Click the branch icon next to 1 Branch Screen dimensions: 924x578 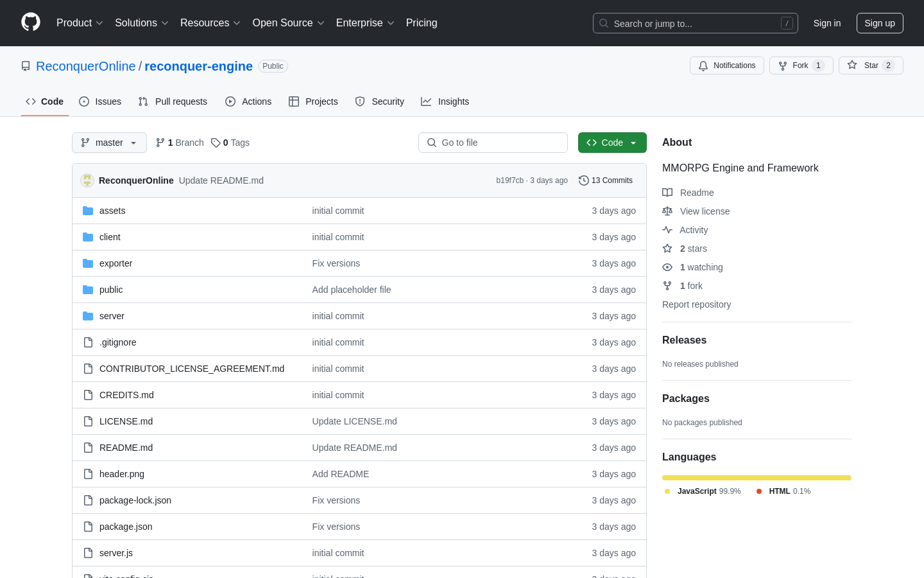tap(160, 143)
